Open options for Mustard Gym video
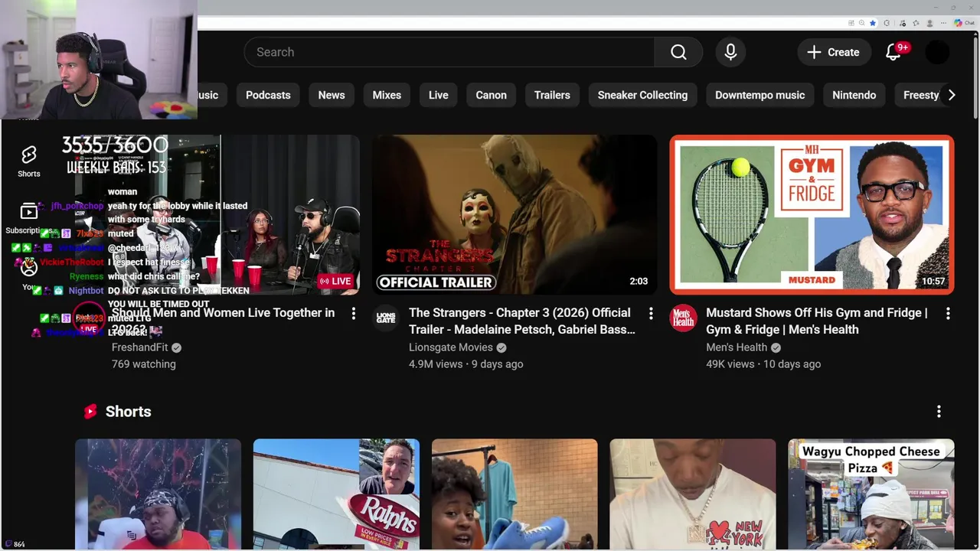Image resolution: width=980 pixels, height=551 pixels. tap(948, 313)
